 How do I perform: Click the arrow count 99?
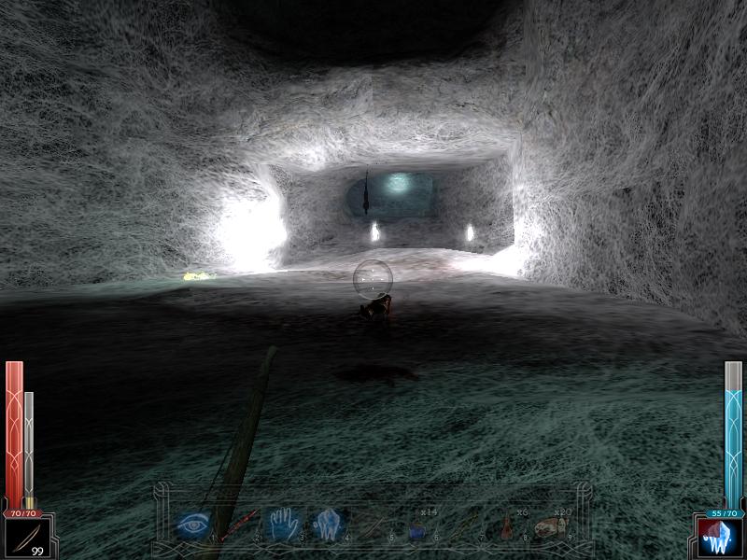pyautogui.click(x=37, y=551)
